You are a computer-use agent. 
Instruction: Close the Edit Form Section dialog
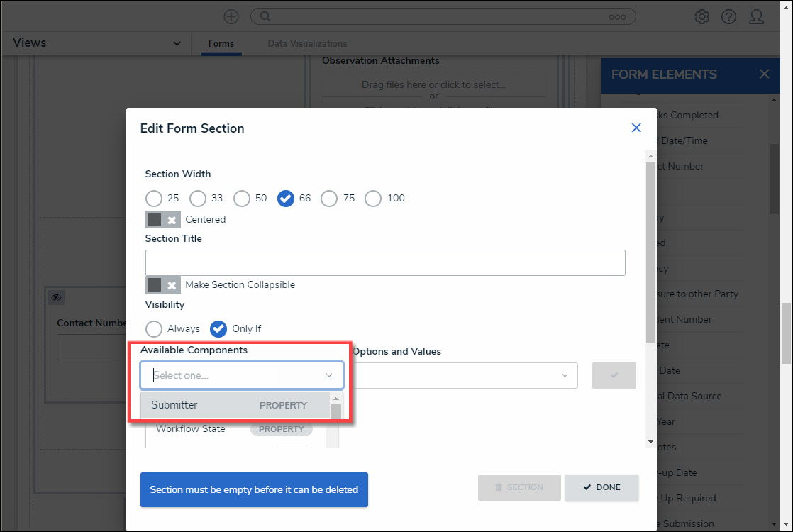[636, 128]
